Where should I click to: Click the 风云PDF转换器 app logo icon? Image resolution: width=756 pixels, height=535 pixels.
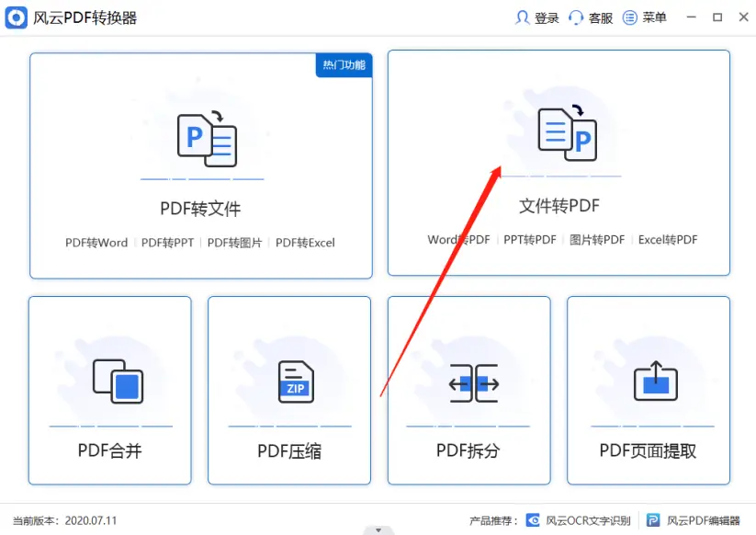click(x=16, y=17)
